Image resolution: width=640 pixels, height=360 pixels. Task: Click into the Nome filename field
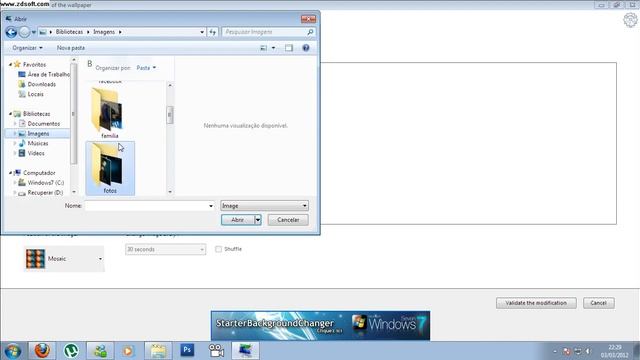click(146, 206)
